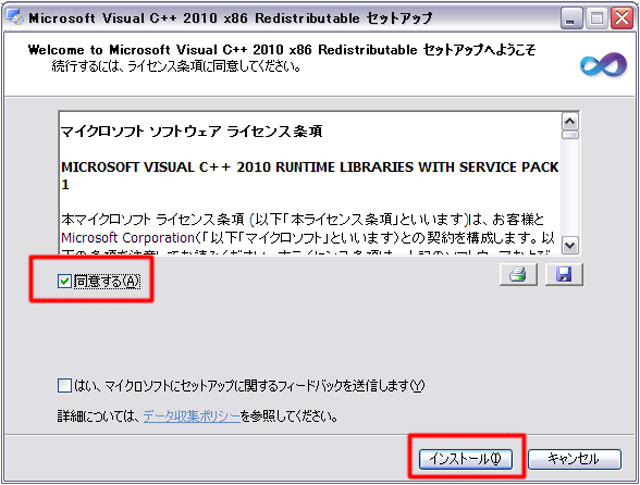Click the license scrollbar thumb
640x485 pixels.
[x=570, y=135]
